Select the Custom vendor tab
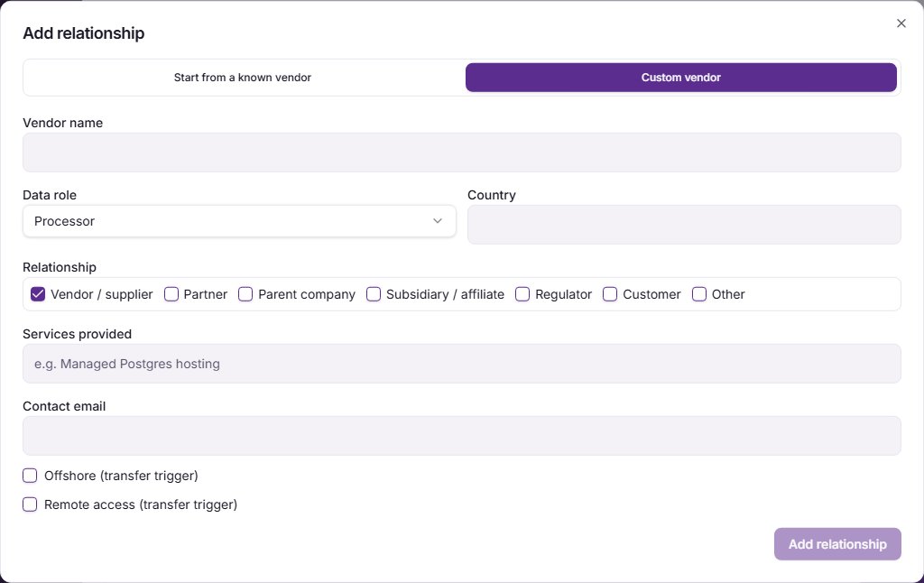Screen dimensions: 924x583 (680, 78)
